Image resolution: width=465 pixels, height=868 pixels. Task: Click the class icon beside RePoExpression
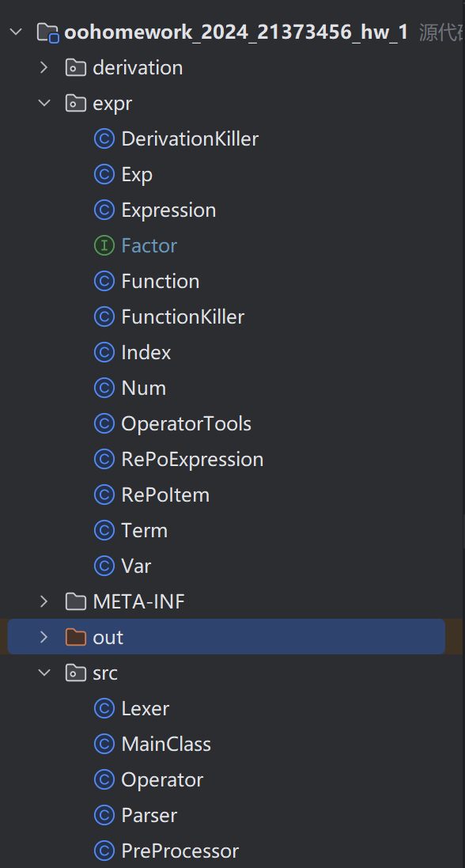[104, 459]
